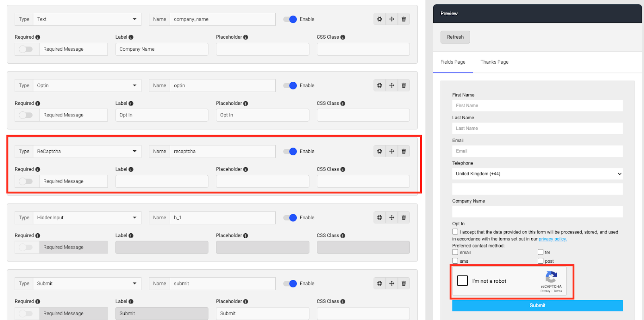Open Type dropdown showing ReCaptcha
644x320 pixels.
coord(87,152)
